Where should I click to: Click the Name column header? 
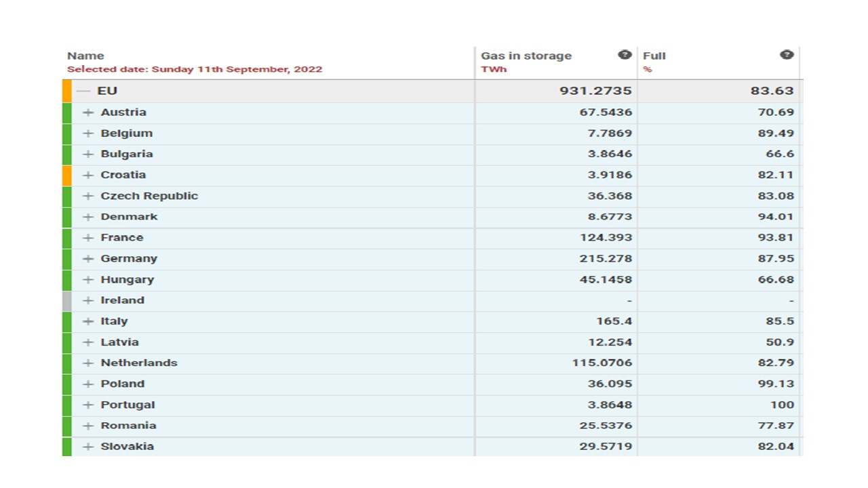tap(85, 56)
